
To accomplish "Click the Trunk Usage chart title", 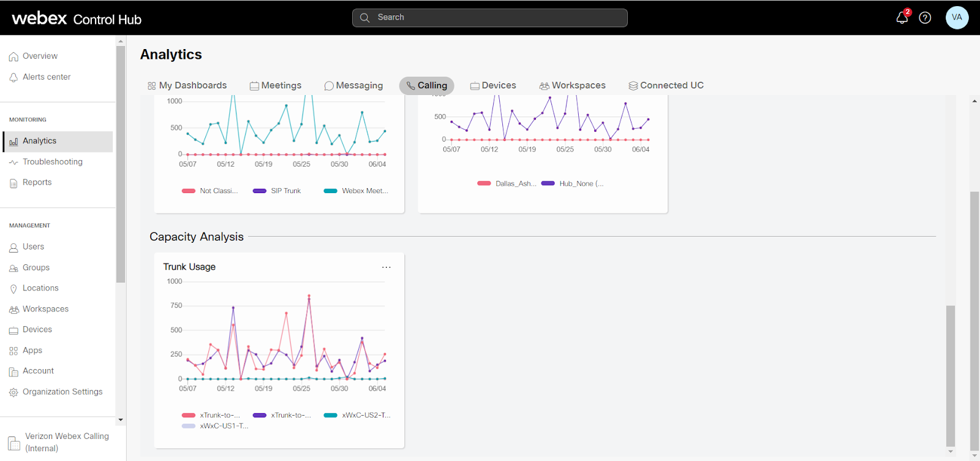I will pyautogui.click(x=189, y=267).
